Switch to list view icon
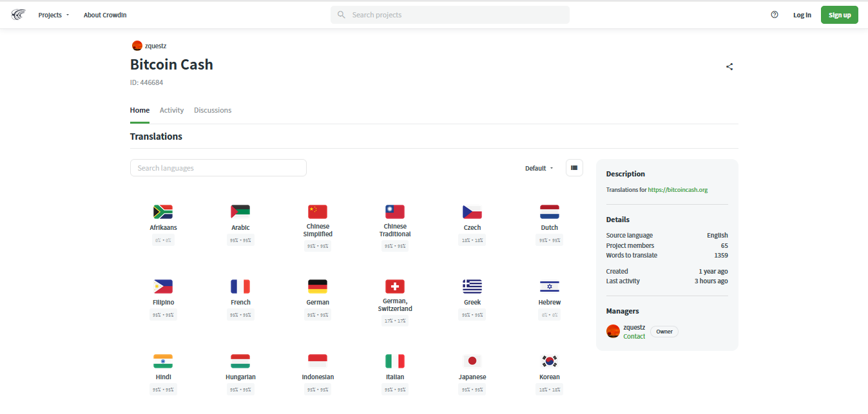 [574, 168]
